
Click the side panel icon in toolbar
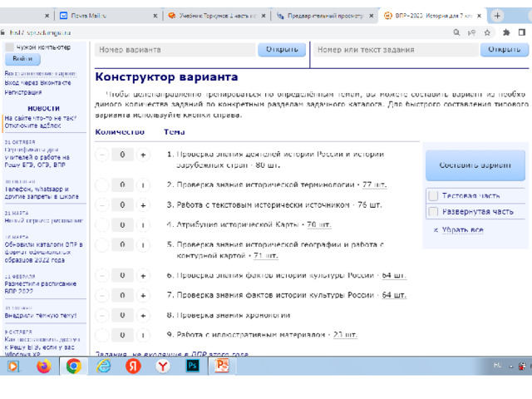tap(522, 32)
